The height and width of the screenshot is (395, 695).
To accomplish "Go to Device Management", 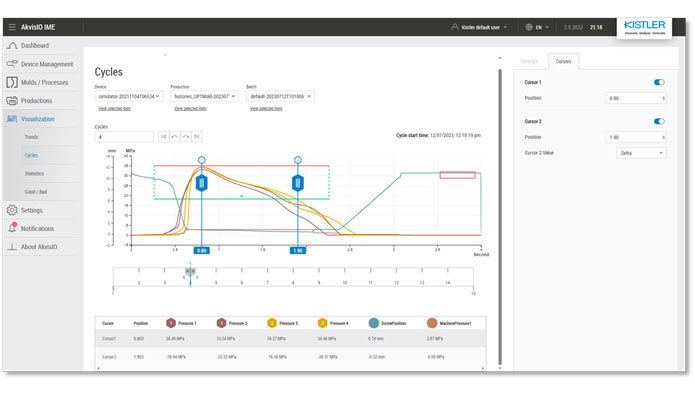I will point(47,64).
